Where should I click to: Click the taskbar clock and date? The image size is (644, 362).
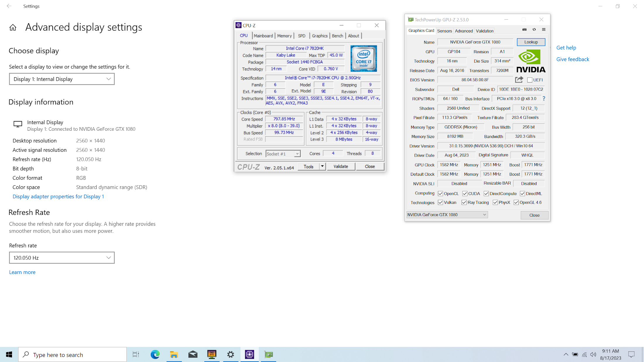(610, 354)
